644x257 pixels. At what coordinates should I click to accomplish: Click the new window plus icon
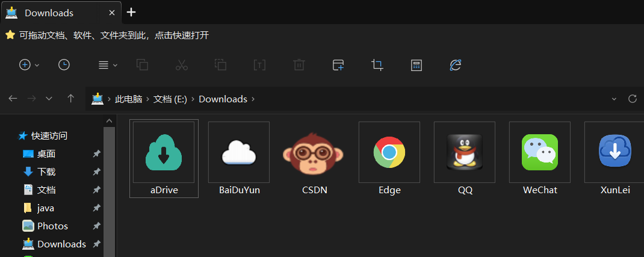(x=338, y=65)
